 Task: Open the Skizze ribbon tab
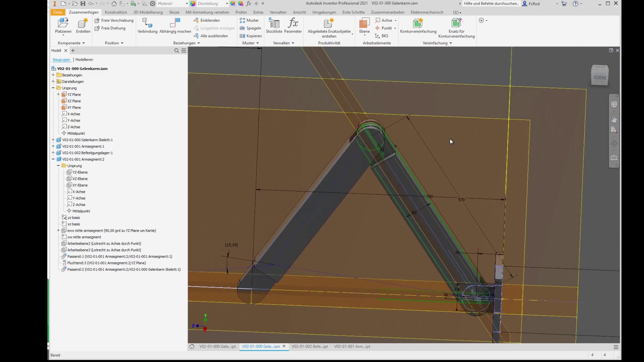click(x=174, y=12)
